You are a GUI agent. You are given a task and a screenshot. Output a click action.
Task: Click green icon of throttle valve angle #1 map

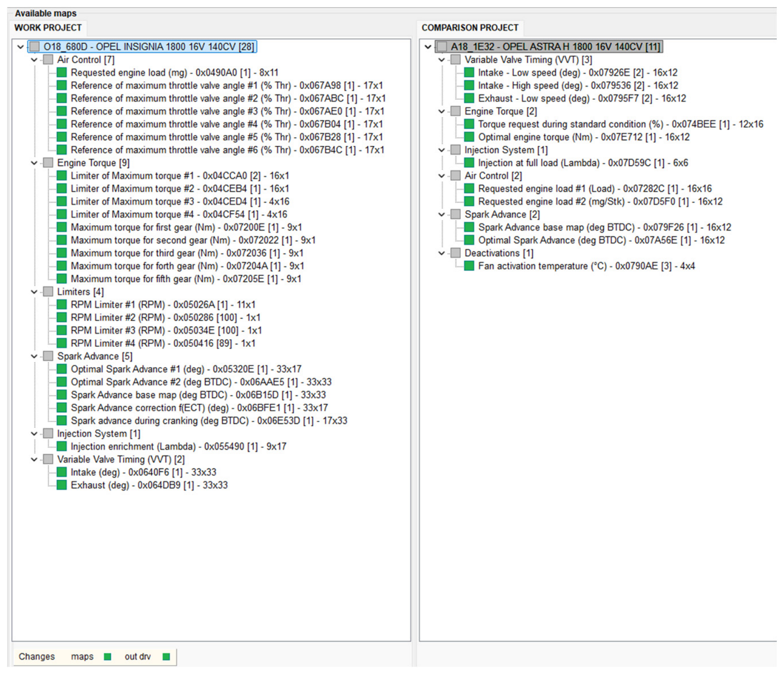pyautogui.click(x=62, y=85)
